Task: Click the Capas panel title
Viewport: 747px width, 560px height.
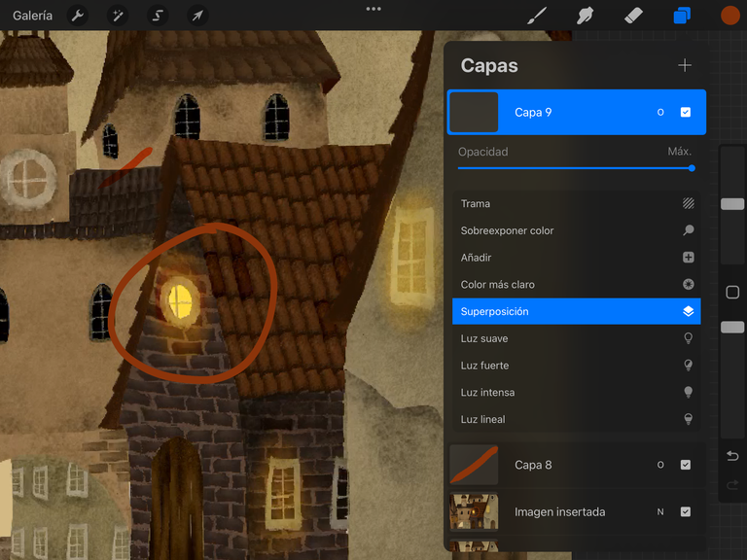Action: point(489,66)
